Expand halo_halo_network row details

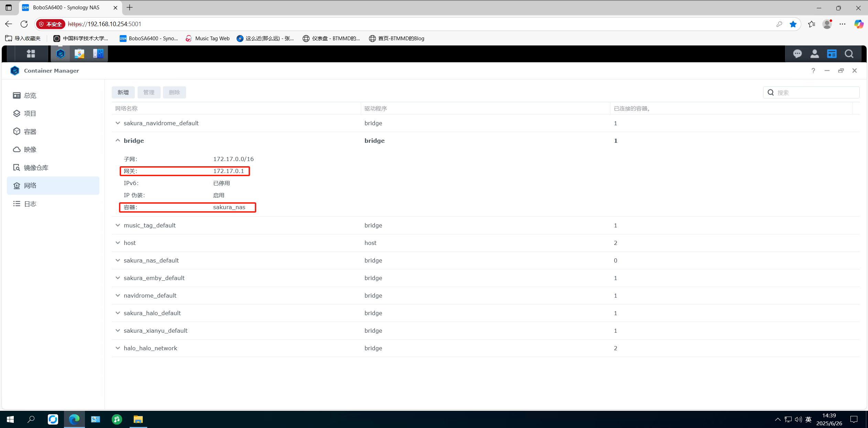(118, 348)
